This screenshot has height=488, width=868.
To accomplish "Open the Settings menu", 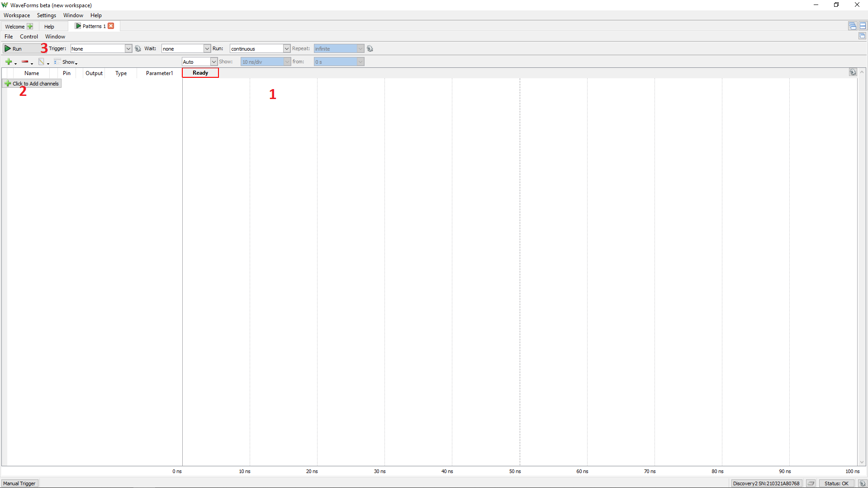I will 47,15.
